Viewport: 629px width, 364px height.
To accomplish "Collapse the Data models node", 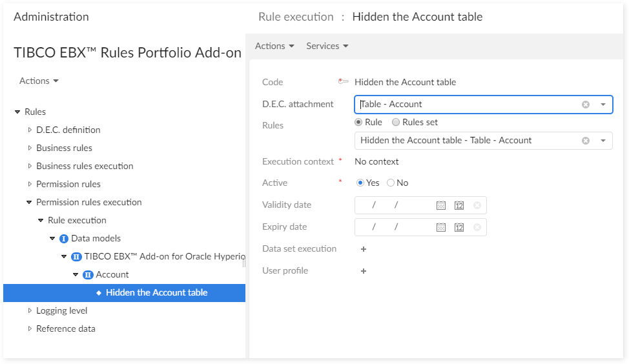I will click(x=52, y=239).
